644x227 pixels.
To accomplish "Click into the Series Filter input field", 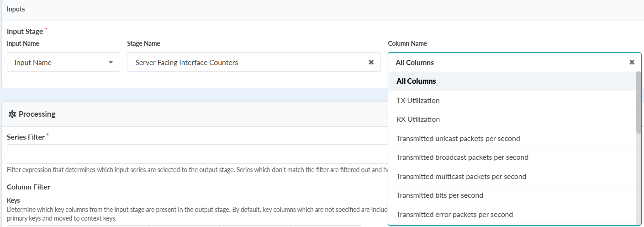I will tap(196, 154).
